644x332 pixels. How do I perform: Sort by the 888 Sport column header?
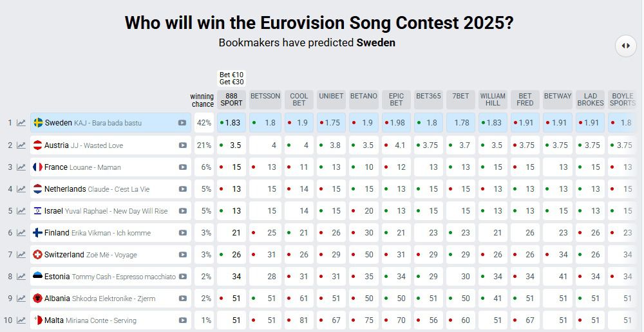point(232,99)
